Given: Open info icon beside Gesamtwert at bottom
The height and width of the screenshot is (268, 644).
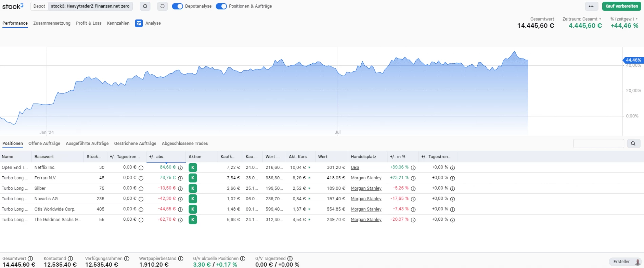Looking at the screenshot, I should pos(30,259).
